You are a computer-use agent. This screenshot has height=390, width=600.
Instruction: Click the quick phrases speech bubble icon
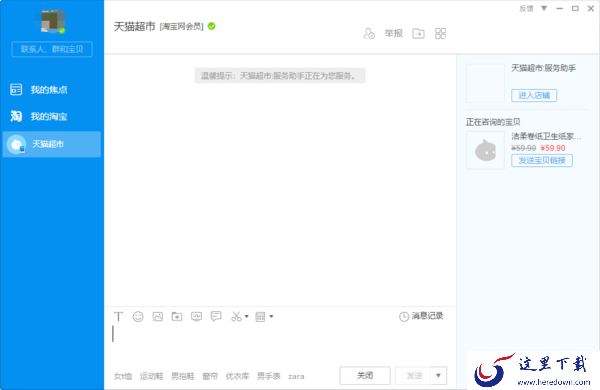tap(216, 316)
